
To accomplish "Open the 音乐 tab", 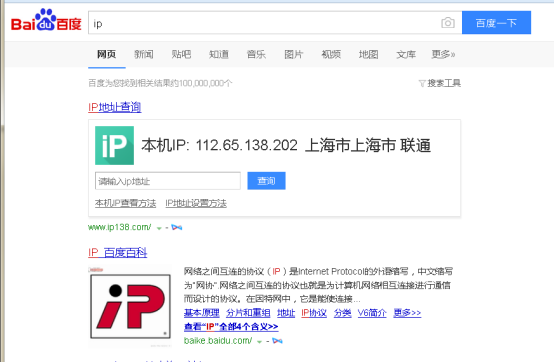I will (256, 54).
